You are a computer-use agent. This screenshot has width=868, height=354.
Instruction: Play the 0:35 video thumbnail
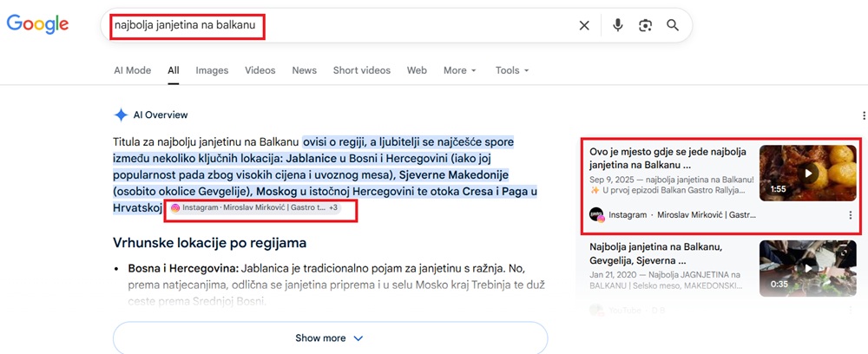click(x=807, y=268)
